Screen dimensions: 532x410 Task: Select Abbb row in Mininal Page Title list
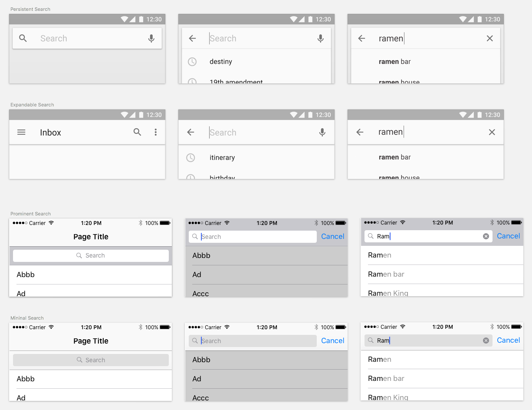(91, 379)
